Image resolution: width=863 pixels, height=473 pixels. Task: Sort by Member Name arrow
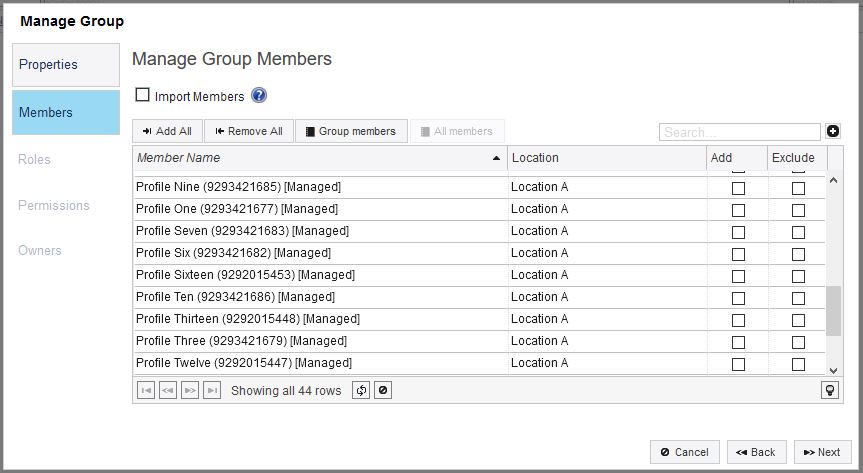(x=496, y=158)
